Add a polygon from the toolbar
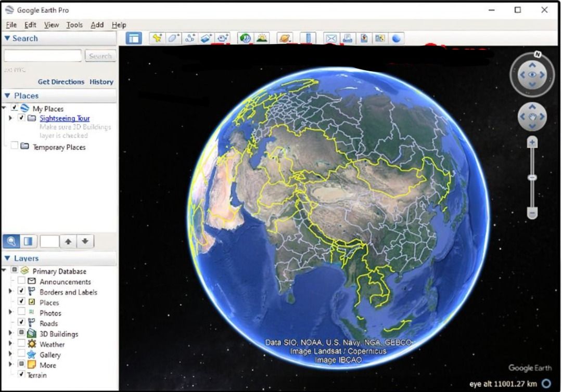Screen dimensions: 562x392 (173, 38)
